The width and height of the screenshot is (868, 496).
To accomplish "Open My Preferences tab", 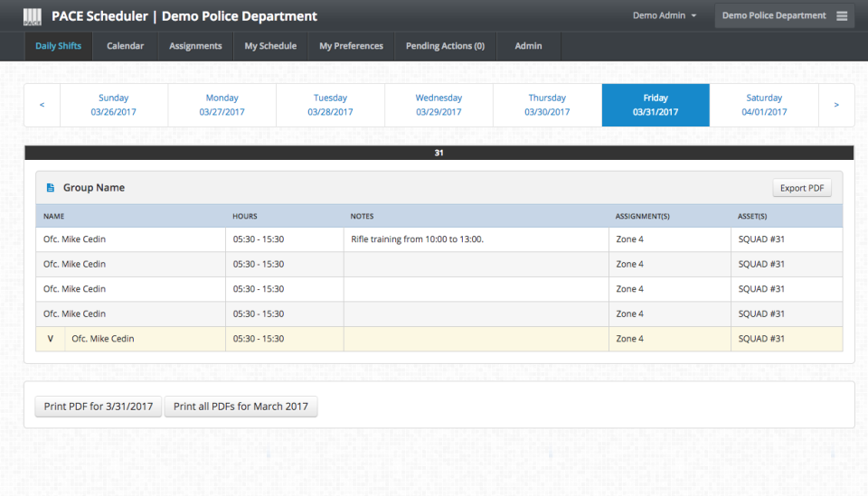I will click(x=351, y=46).
